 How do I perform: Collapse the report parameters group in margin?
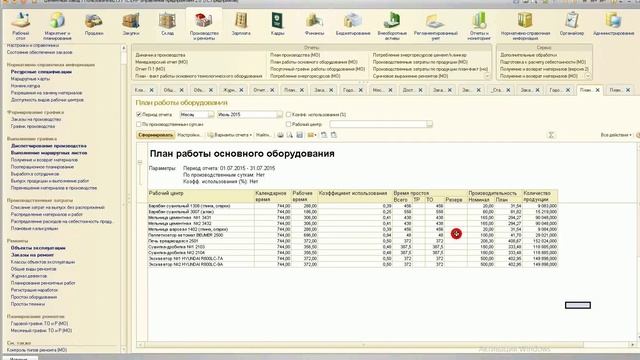coord(140,162)
